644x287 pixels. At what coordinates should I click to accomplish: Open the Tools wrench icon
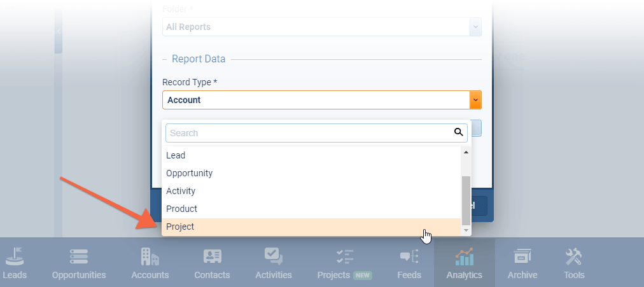pyautogui.click(x=573, y=257)
